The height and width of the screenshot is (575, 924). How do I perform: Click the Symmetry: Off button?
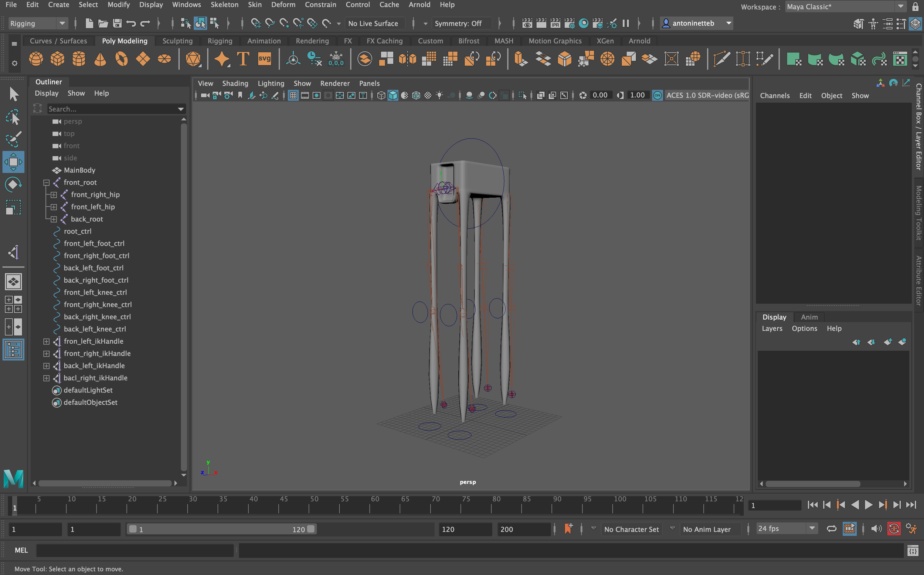click(458, 23)
